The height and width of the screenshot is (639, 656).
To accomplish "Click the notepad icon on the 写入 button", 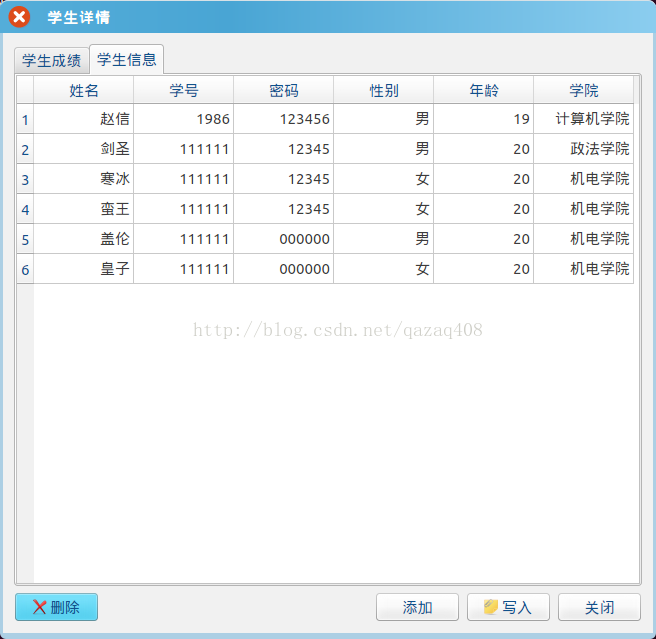I will (x=491, y=606).
